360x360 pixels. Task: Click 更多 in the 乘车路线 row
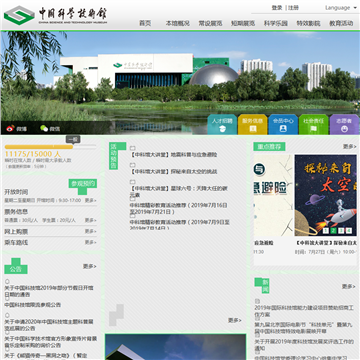(90, 242)
